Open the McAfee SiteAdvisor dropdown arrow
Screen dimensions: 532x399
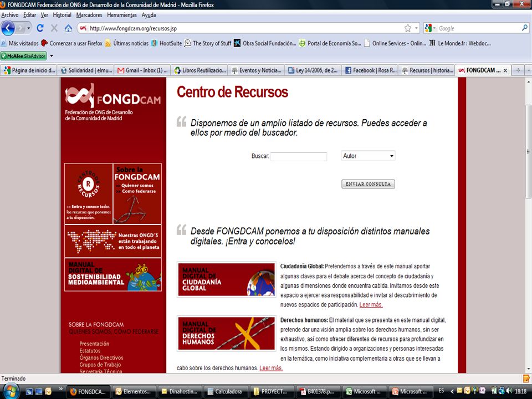pyautogui.click(x=52, y=55)
